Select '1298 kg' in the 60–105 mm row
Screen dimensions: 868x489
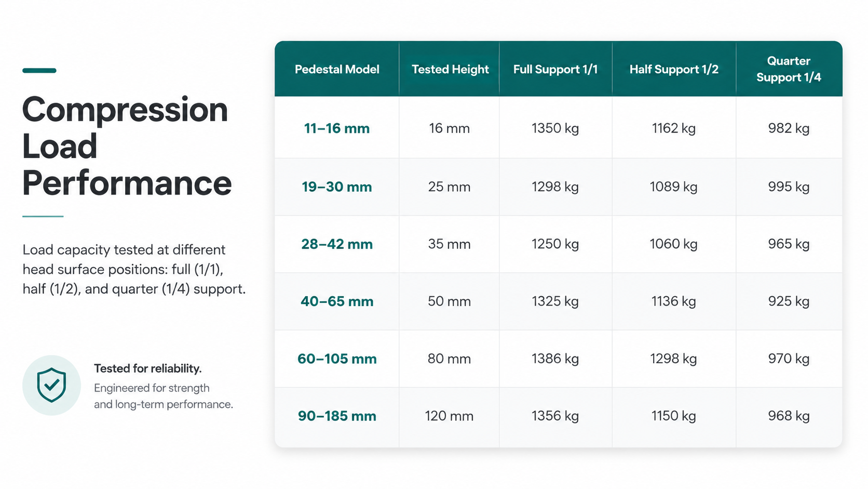674,359
